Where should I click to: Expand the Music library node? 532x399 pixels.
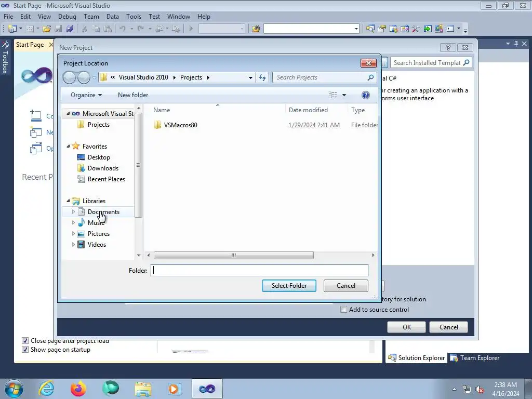(x=73, y=222)
